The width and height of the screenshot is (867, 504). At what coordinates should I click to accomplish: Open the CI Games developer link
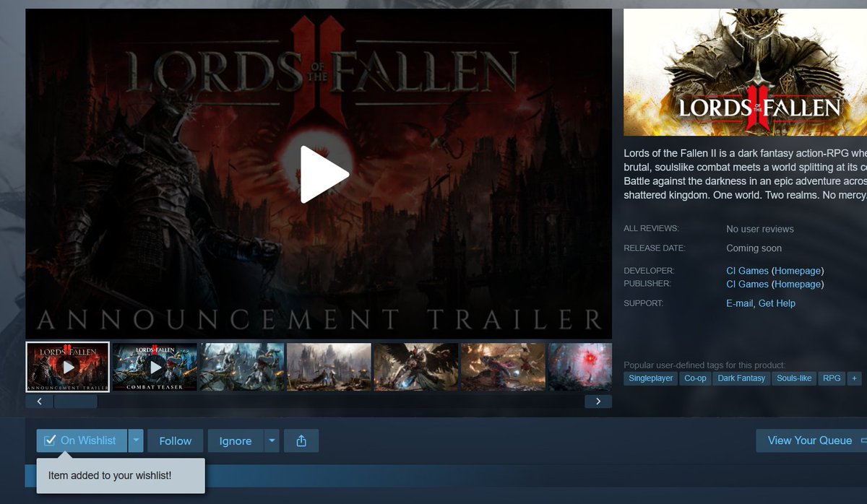pos(747,271)
